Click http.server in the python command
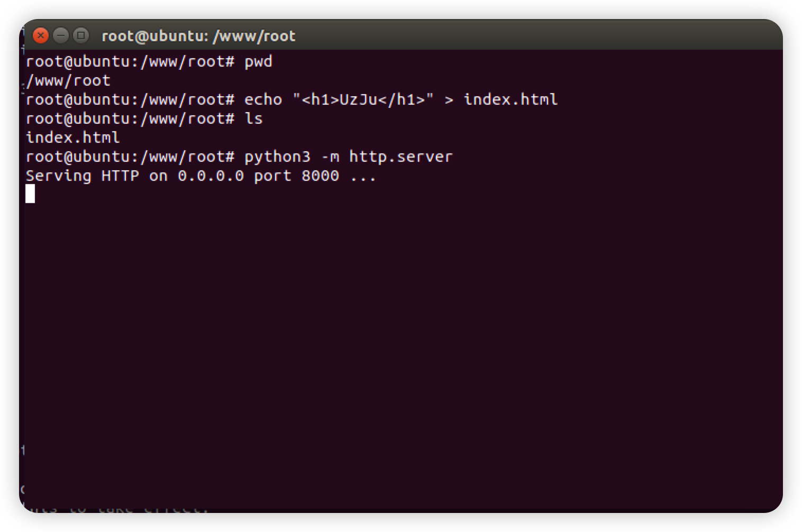This screenshot has height=532, width=802. [x=401, y=157]
